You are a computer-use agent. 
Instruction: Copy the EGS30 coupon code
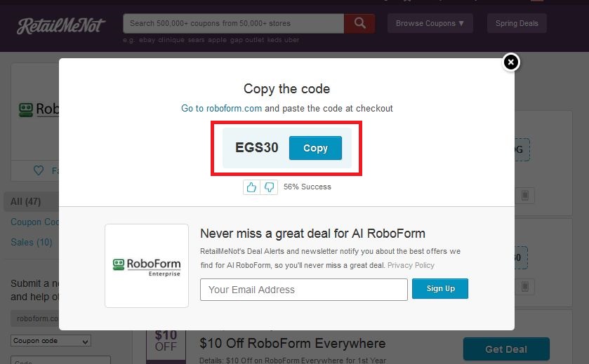pos(315,148)
